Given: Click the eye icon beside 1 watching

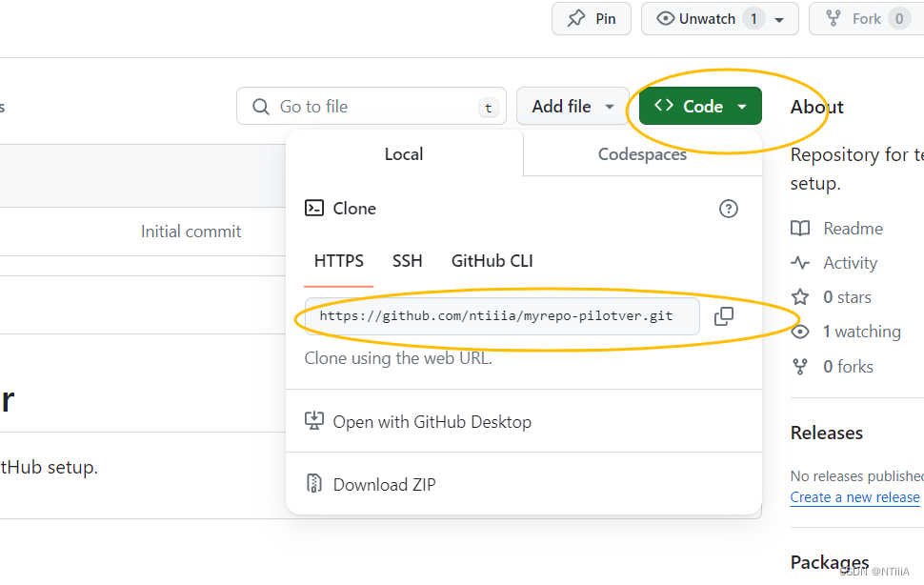Looking at the screenshot, I should (799, 332).
